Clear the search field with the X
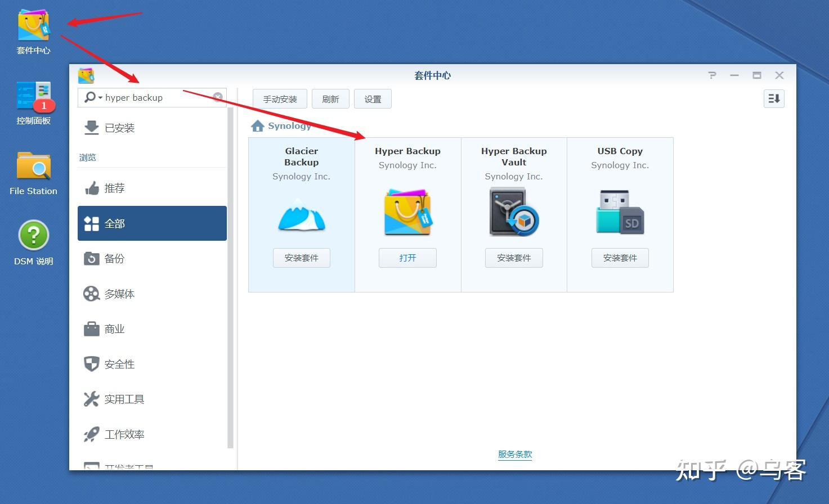829x504 pixels. (218, 97)
